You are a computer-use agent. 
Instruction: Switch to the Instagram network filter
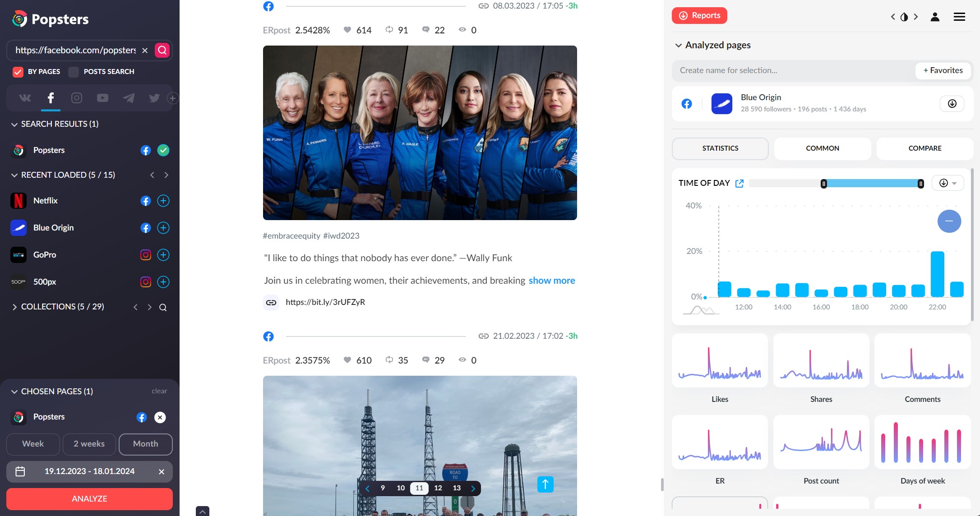pyautogui.click(x=76, y=98)
